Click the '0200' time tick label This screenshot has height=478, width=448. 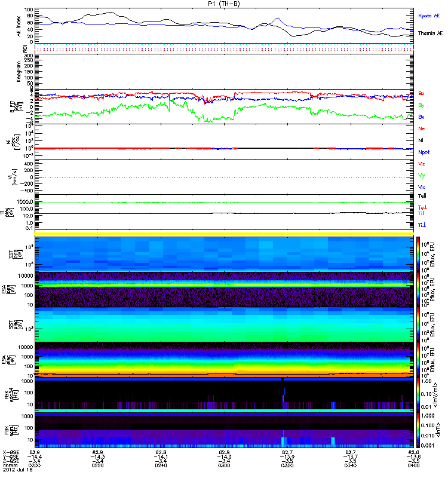point(35,465)
